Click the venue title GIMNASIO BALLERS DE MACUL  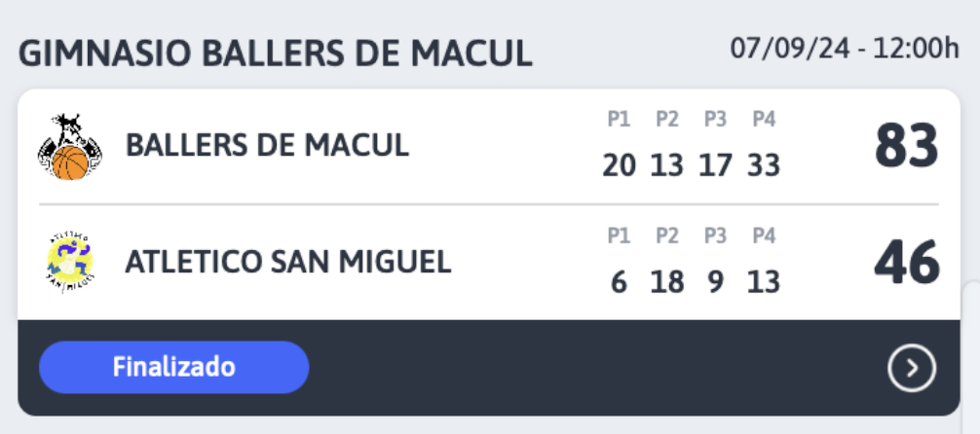(275, 54)
